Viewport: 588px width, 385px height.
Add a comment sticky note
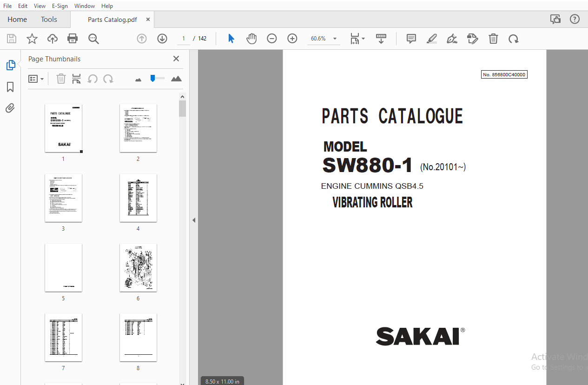(x=411, y=39)
